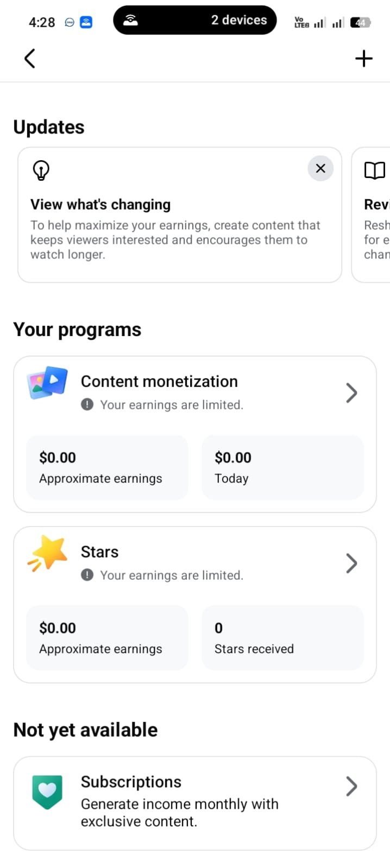Tap the lightbulb icon in Updates card
390x868 pixels.
(x=41, y=170)
